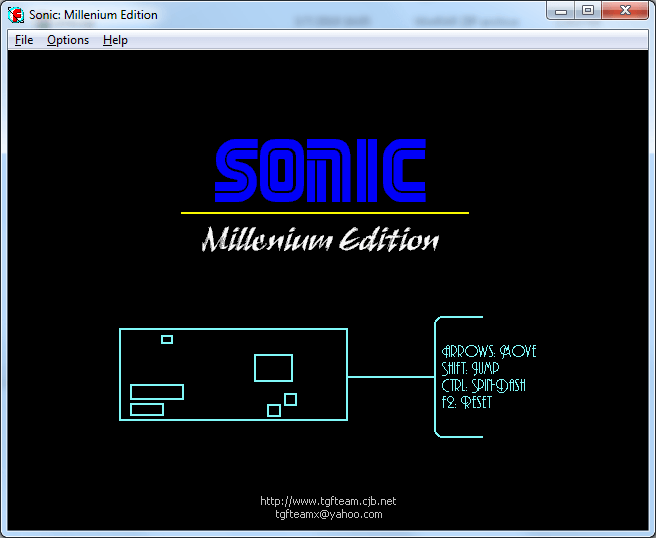The width and height of the screenshot is (656, 538).
Task: Click the 'Arrows: Move' control hint
Action: click(489, 351)
